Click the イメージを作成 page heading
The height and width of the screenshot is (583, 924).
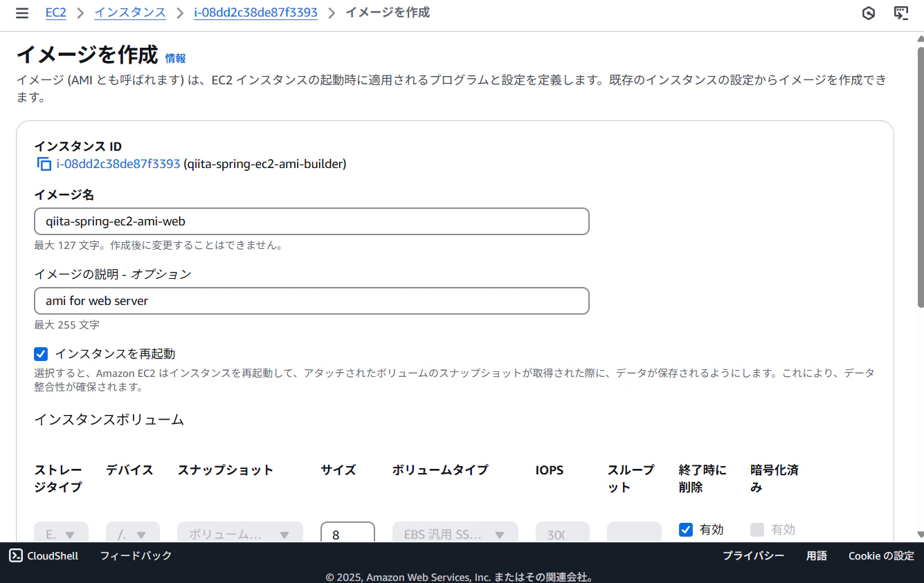tap(87, 55)
